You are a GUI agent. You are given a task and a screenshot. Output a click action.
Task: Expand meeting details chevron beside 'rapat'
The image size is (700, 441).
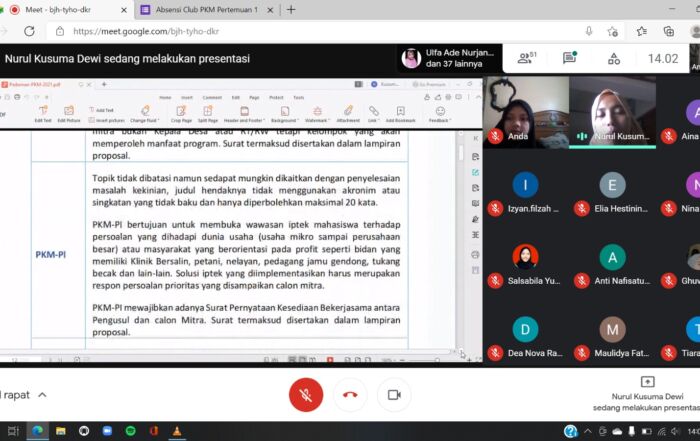pos(41,395)
